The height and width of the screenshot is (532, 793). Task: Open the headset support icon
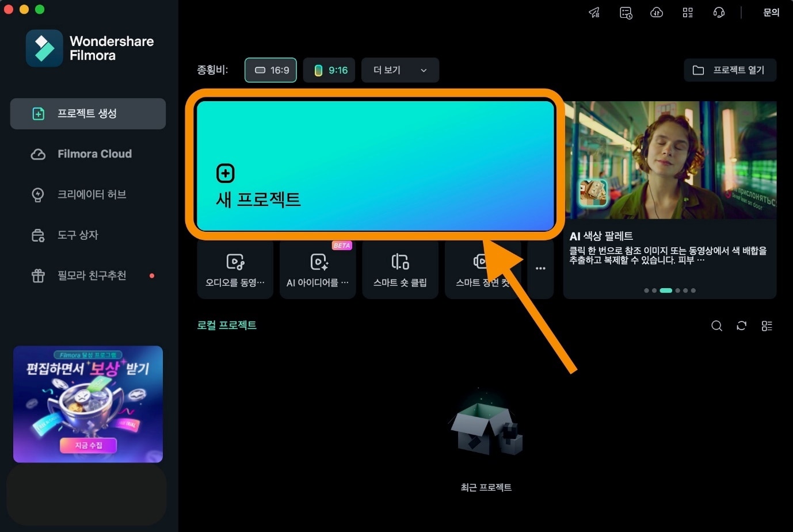[x=719, y=13]
